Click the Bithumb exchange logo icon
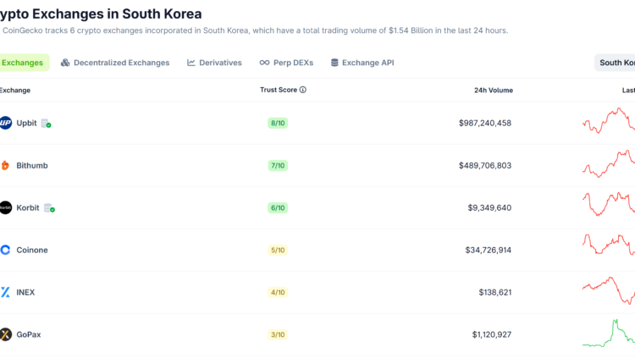Image resolution: width=635 pixels, height=364 pixels. [6, 165]
